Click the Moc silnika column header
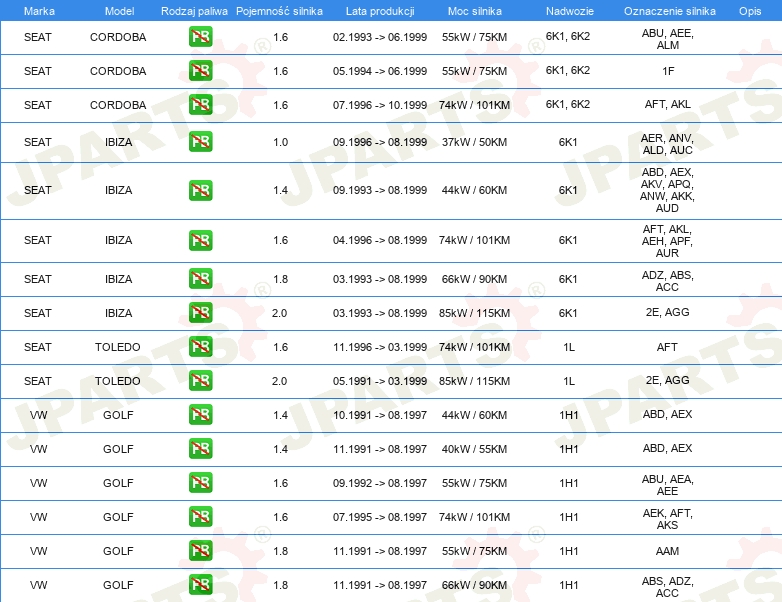782x602 pixels. coord(474,11)
